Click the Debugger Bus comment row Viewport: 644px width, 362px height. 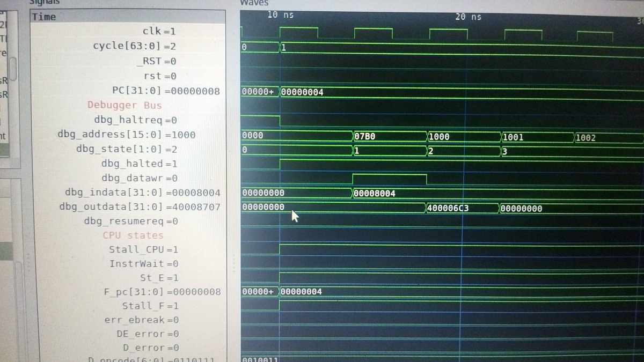(x=124, y=105)
